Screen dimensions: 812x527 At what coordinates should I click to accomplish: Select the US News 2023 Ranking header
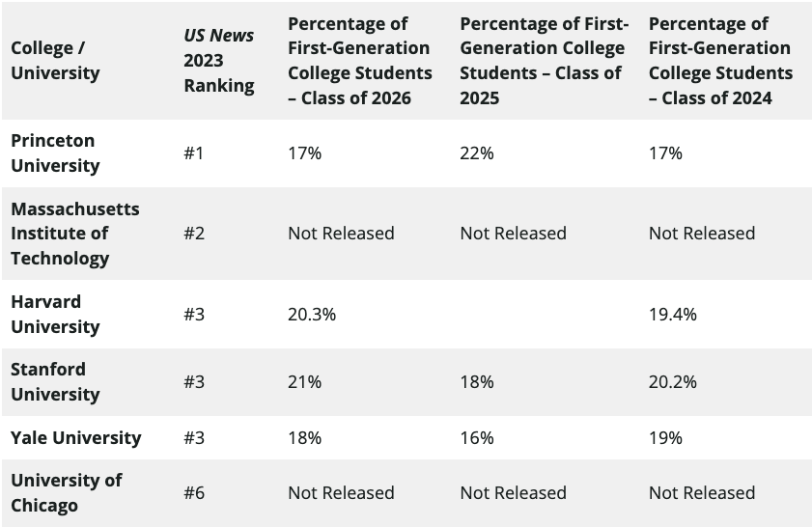[219, 61]
